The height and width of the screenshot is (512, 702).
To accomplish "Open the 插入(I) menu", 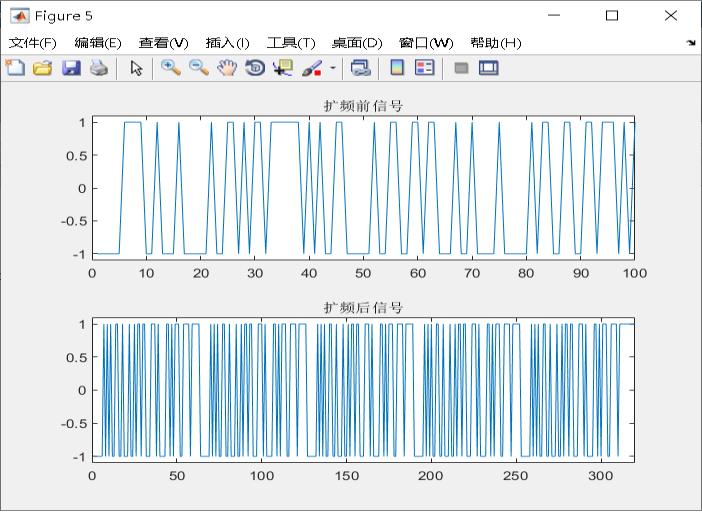I will tap(227, 43).
